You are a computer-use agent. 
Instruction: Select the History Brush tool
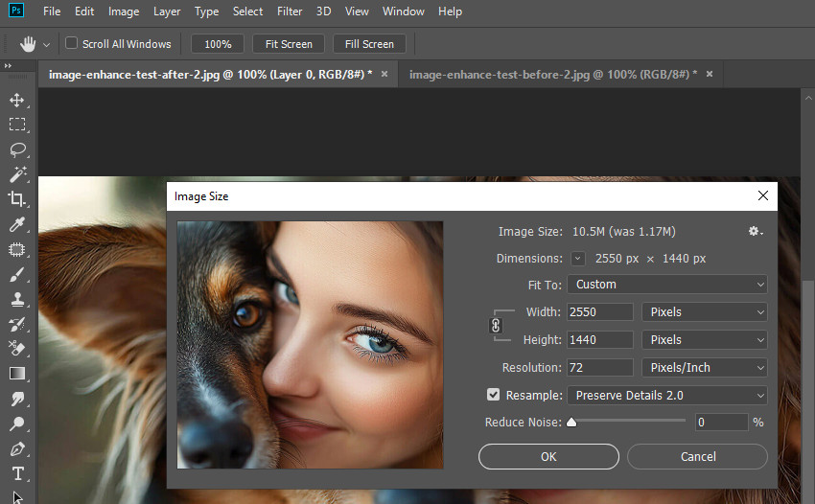coord(17,324)
